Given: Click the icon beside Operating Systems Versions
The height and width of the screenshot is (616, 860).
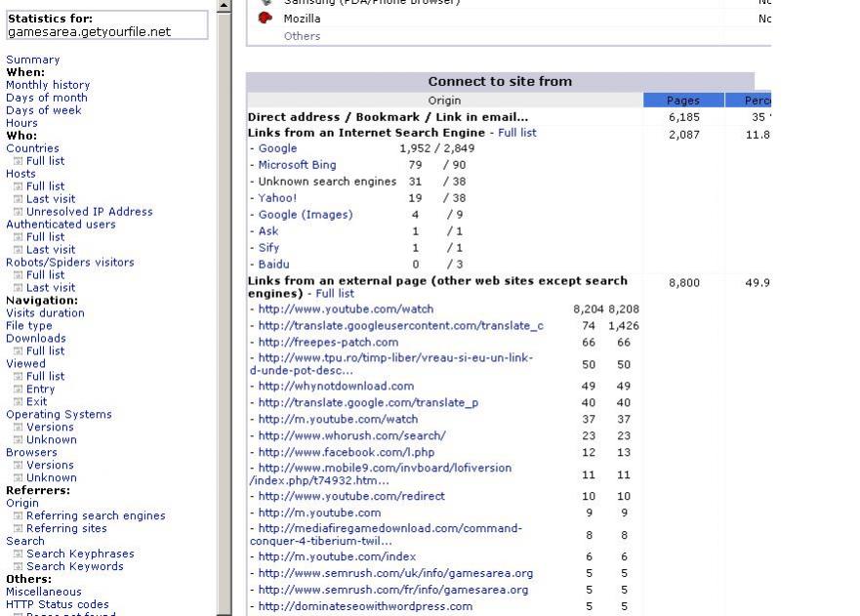Looking at the screenshot, I should click(x=19, y=427).
